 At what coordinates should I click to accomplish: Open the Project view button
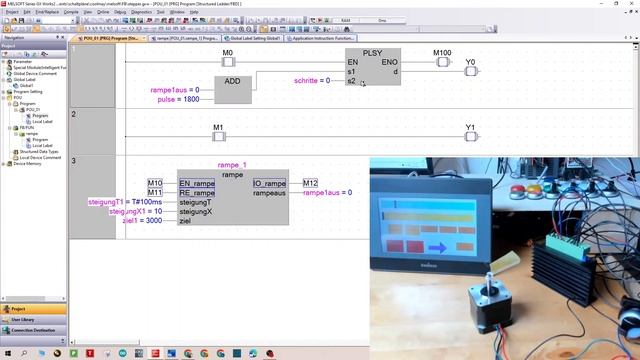click(x=33, y=309)
